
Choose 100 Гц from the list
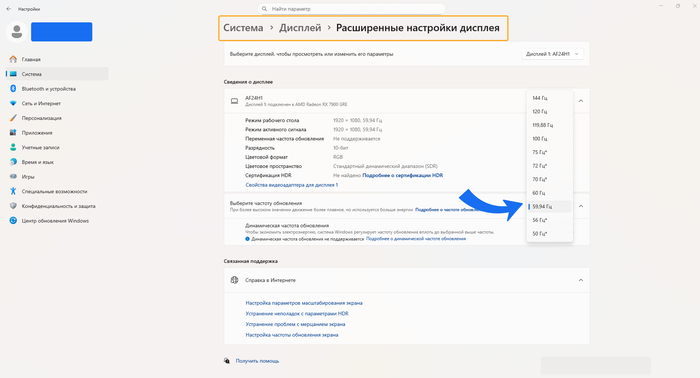(x=550, y=139)
